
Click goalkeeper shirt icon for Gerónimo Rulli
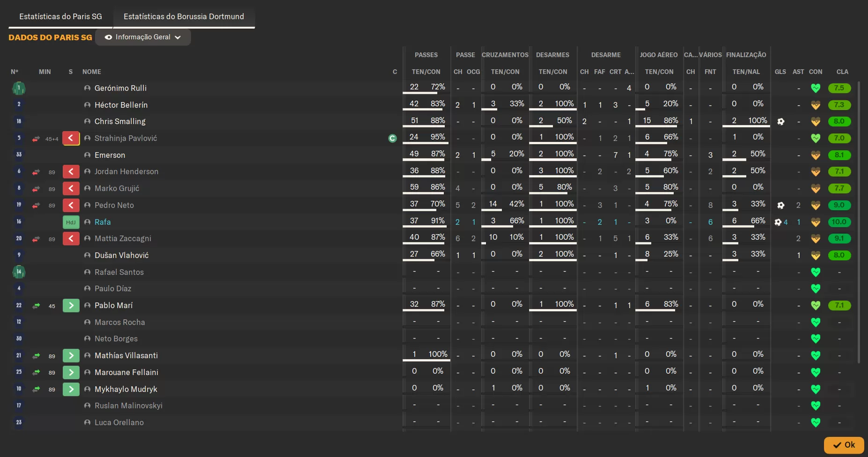(19, 88)
